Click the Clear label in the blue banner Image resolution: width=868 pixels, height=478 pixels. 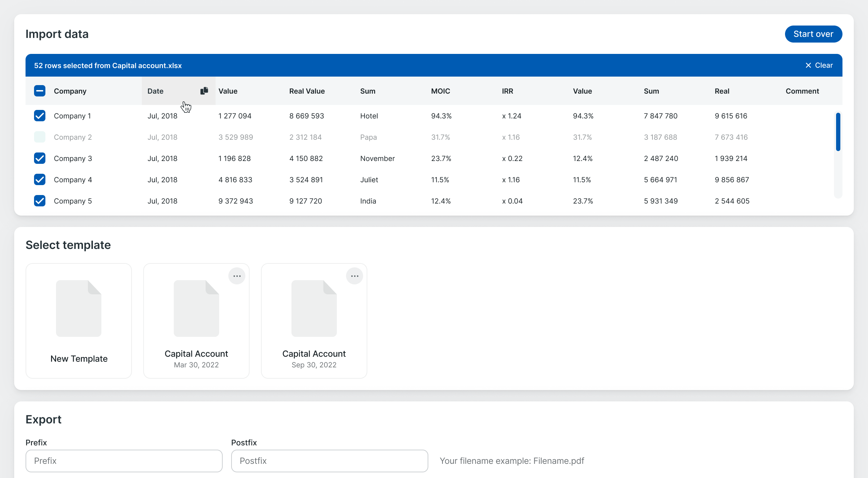click(824, 65)
